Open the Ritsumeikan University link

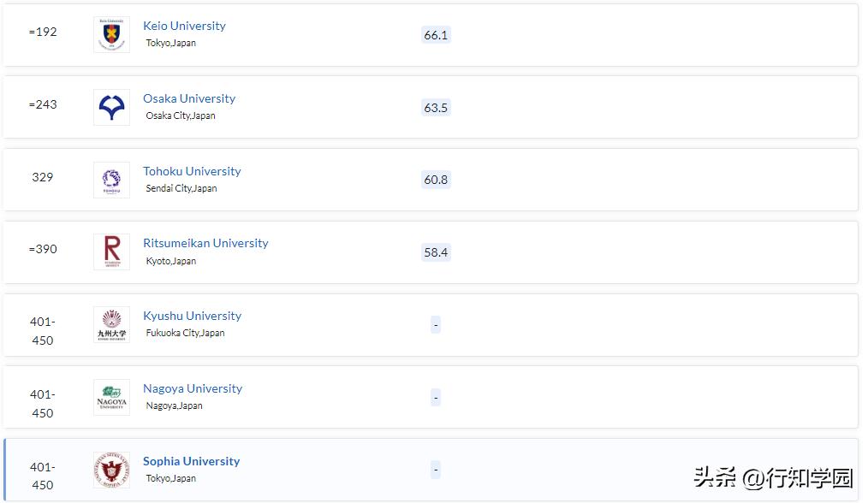click(x=205, y=243)
